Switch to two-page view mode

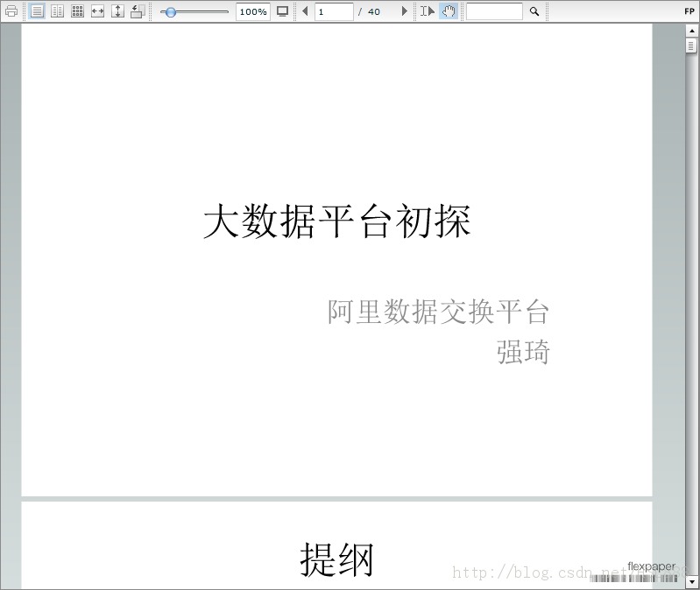57,11
